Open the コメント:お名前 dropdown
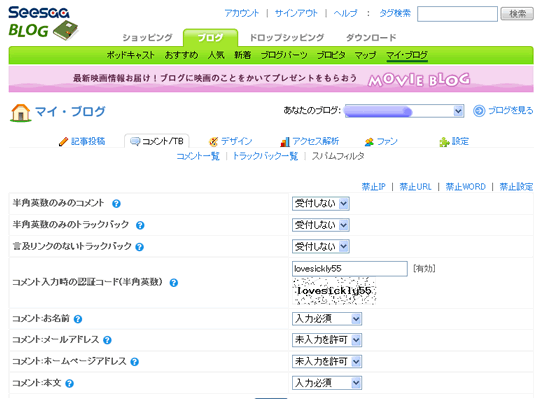Image resolution: width=540 pixels, height=399 pixels. click(x=327, y=319)
